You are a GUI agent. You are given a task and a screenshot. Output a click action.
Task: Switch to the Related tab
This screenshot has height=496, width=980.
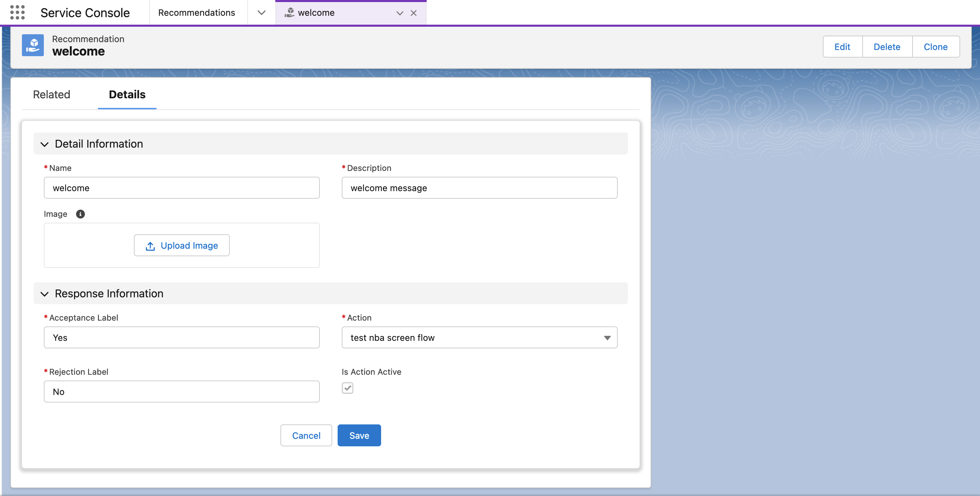[x=52, y=95]
